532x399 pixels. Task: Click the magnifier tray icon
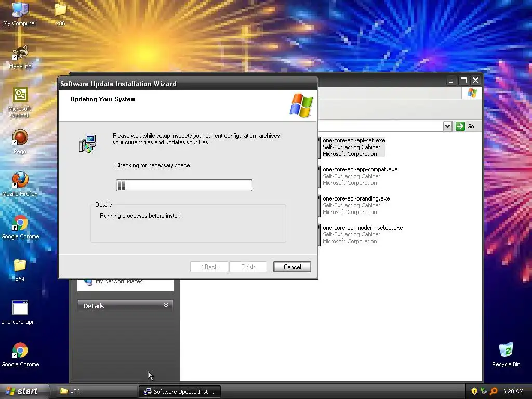coord(494,391)
